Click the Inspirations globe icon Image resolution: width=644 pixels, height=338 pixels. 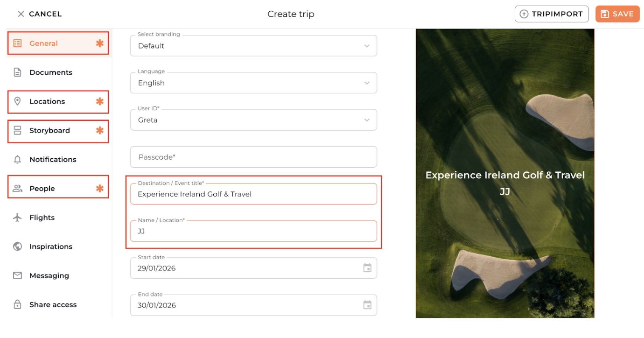17,246
